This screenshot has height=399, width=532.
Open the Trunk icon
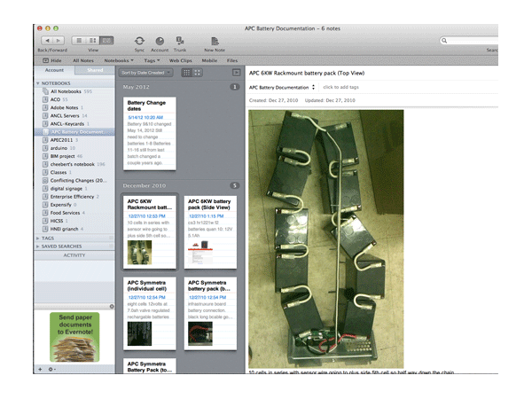180,41
